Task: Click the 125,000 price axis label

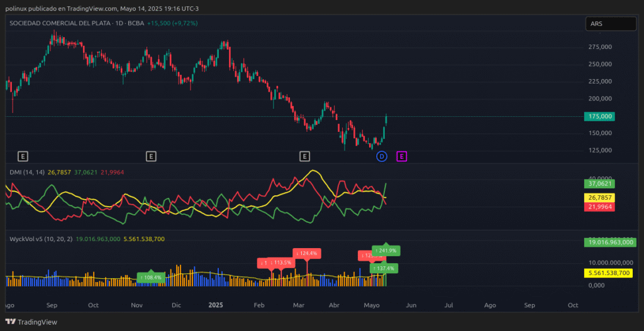Action: click(x=599, y=151)
